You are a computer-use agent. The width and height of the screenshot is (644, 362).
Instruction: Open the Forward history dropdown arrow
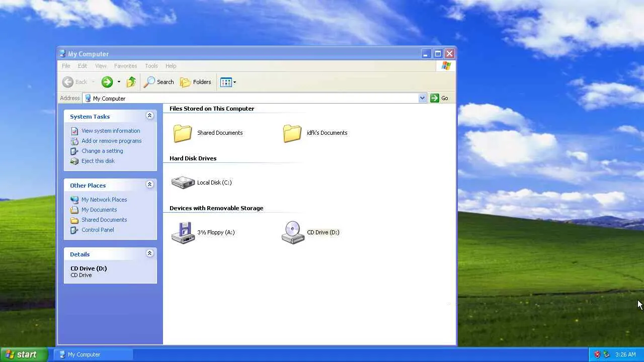coord(119,82)
